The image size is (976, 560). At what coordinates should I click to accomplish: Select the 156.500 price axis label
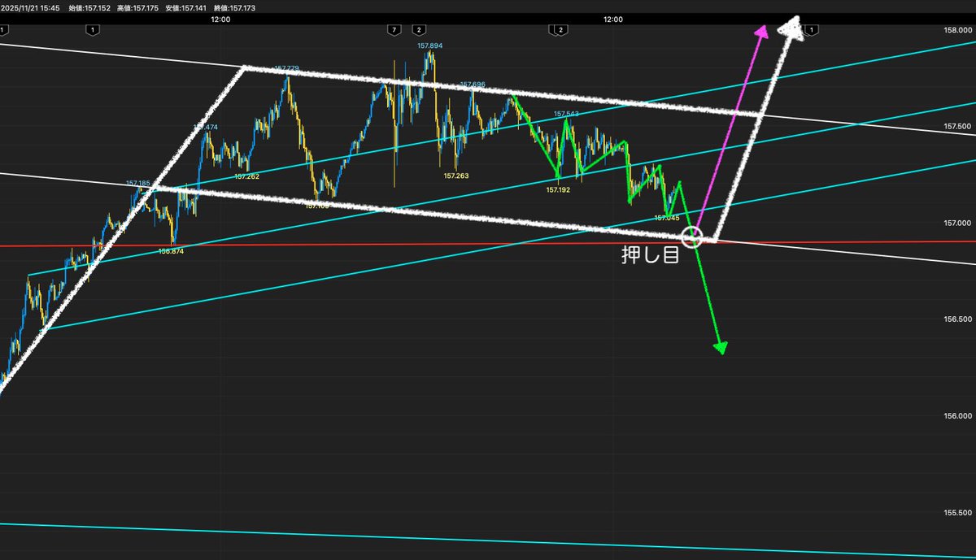(x=956, y=320)
